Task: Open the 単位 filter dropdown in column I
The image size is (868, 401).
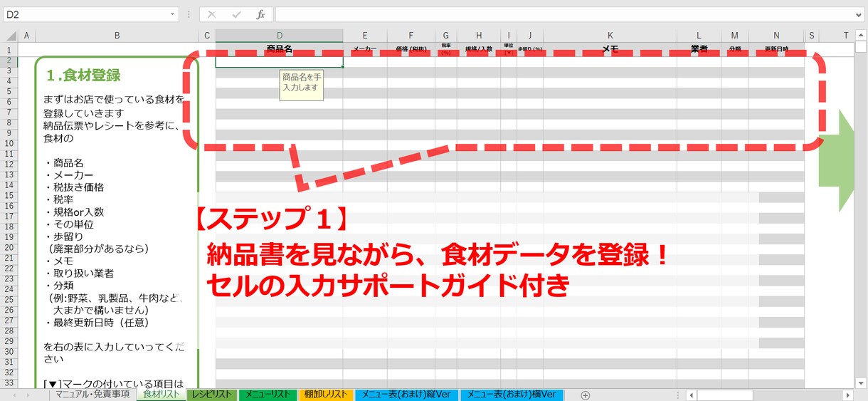Action: pos(509,53)
